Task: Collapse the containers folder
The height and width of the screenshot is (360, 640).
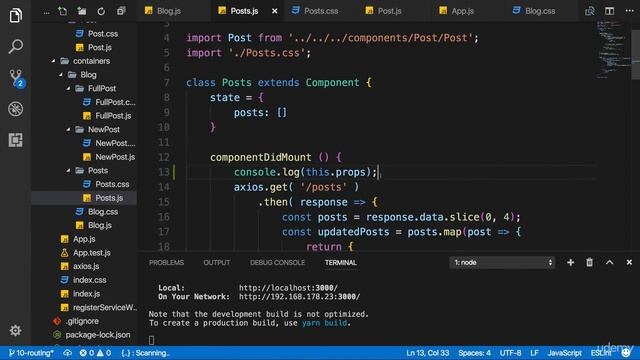Action: click(53, 61)
